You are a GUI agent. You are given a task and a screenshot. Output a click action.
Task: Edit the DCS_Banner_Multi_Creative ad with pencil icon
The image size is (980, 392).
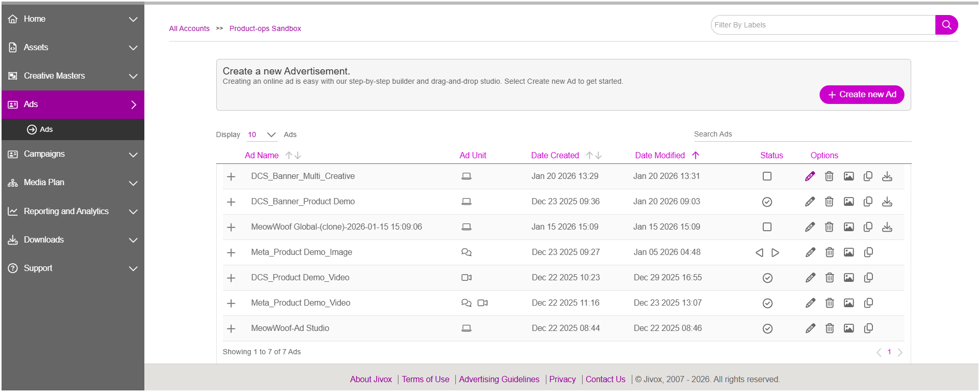(810, 176)
